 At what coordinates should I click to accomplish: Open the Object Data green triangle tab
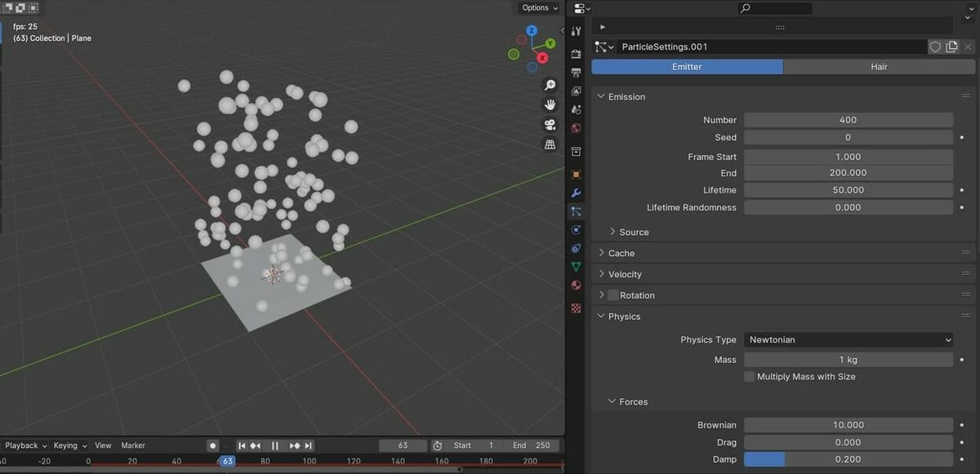coord(576,267)
